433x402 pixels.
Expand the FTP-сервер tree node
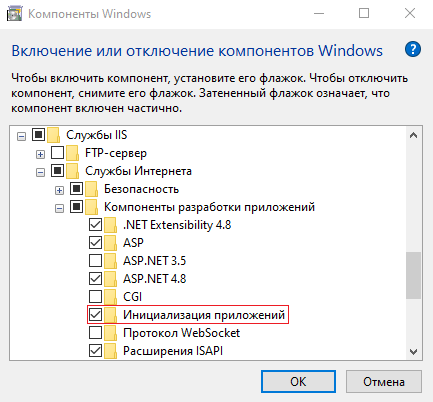click(40, 154)
